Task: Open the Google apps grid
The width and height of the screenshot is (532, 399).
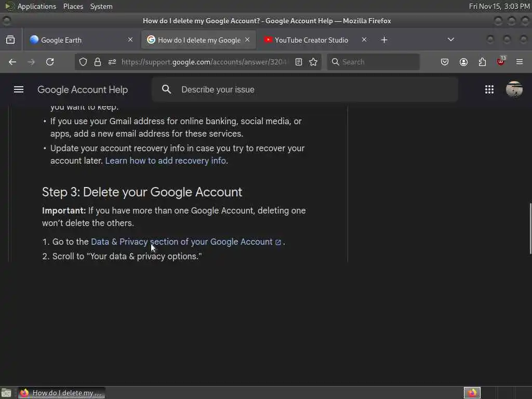Action: (489, 89)
